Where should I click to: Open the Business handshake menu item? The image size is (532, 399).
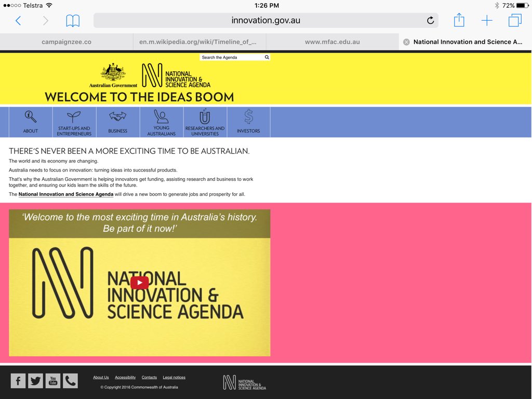118,122
